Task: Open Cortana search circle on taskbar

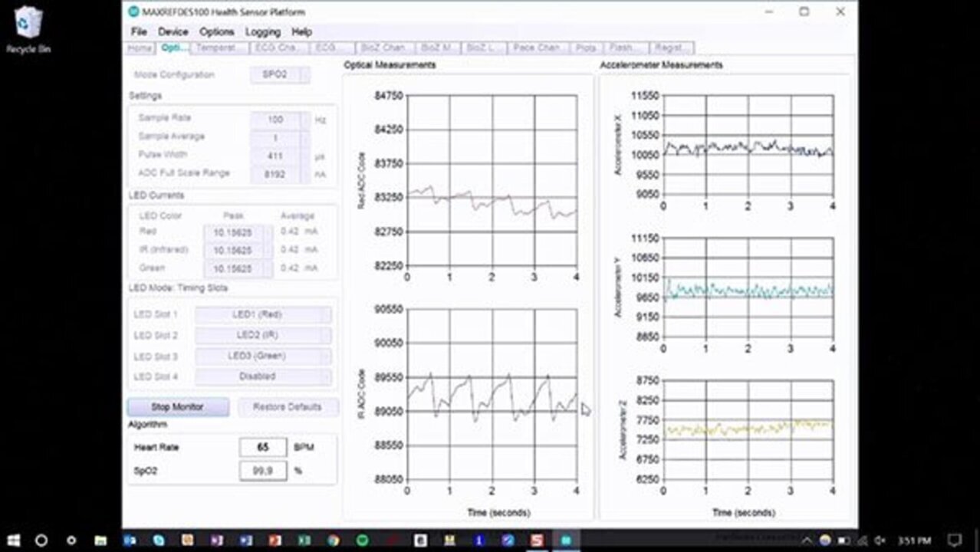Action: coord(41,540)
